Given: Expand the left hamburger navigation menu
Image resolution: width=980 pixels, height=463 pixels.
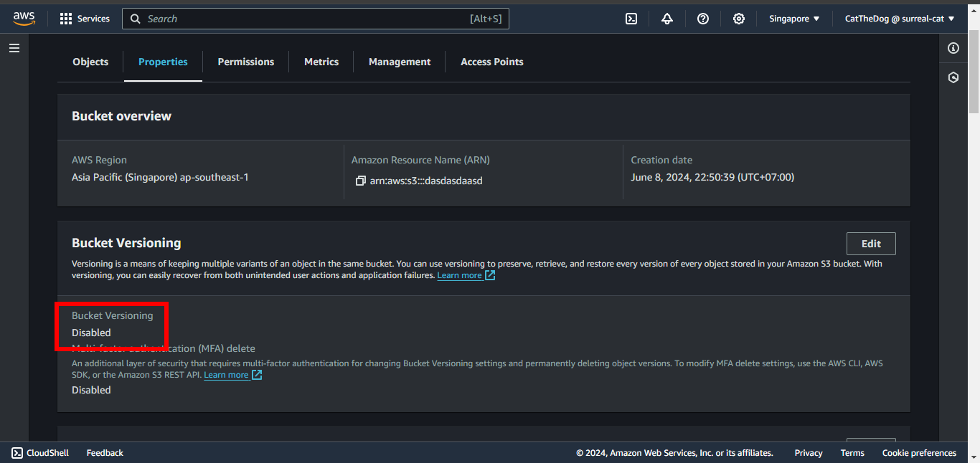Looking at the screenshot, I should click(14, 48).
